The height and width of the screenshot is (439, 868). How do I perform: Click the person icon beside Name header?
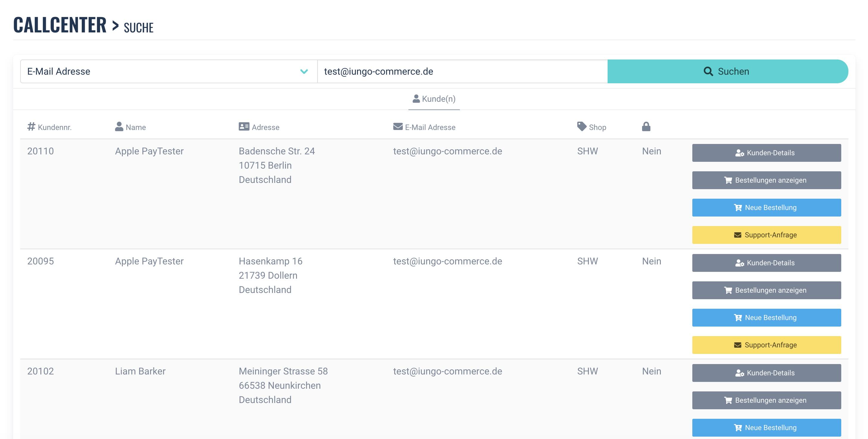(119, 127)
